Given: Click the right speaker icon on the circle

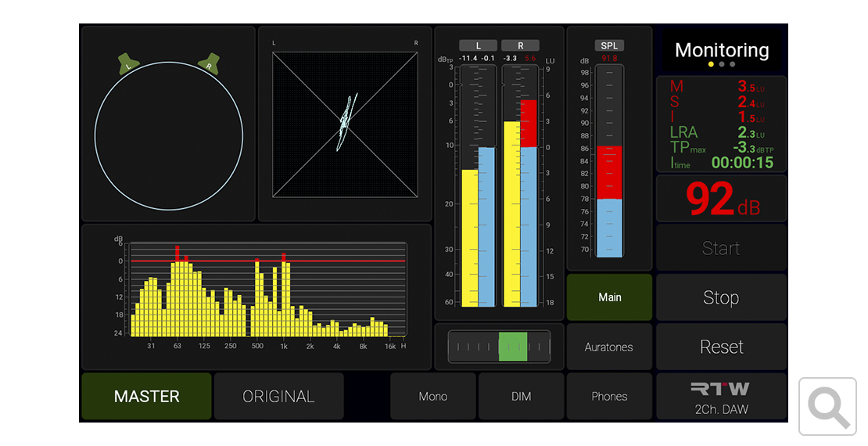Looking at the screenshot, I should (209, 63).
